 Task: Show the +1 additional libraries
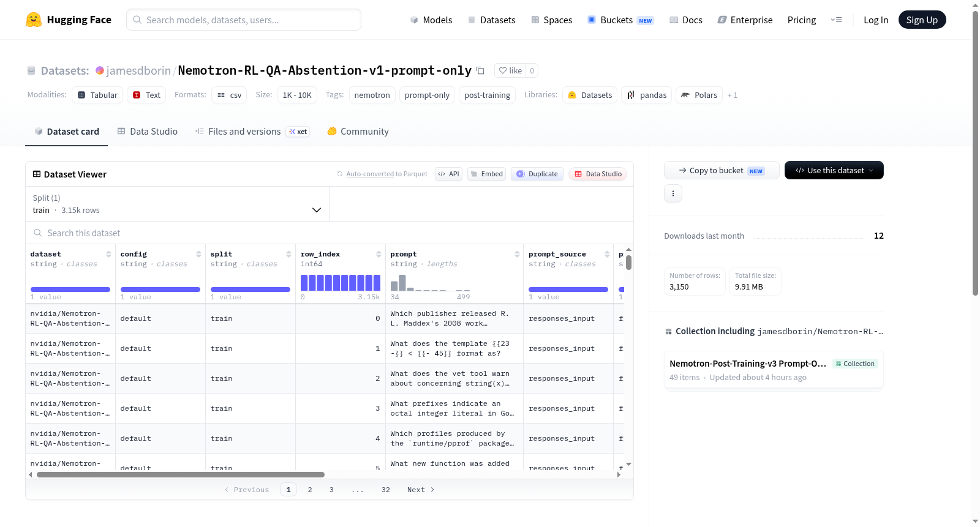733,95
